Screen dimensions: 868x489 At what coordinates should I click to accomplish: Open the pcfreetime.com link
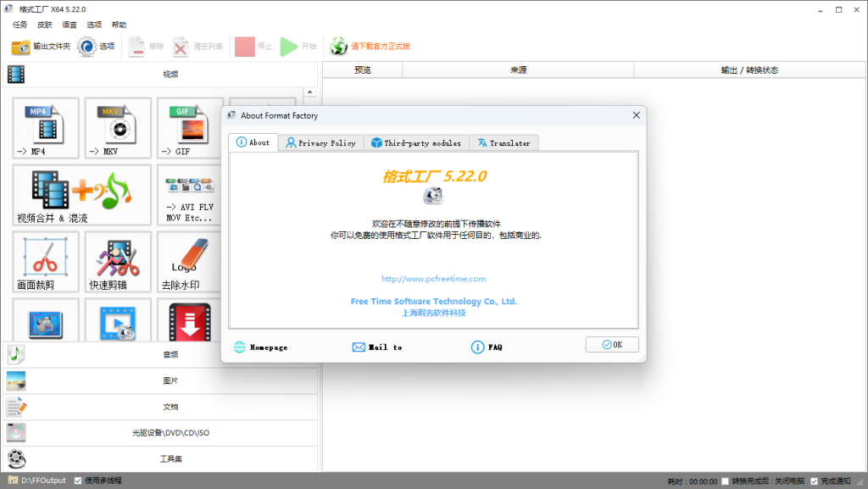click(x=433, y=279)
